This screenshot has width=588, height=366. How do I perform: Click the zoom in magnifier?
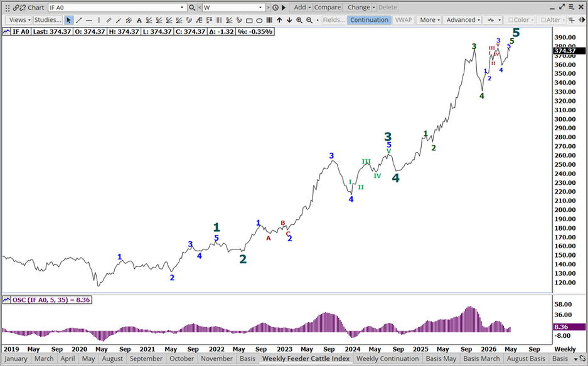click(299, 20)
